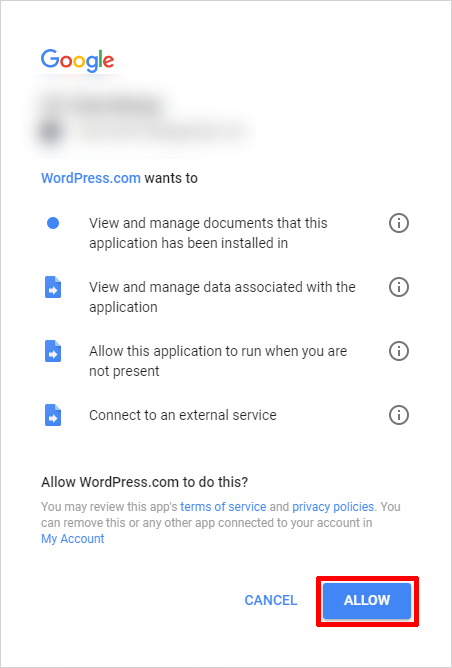Show info about data associated with application
This screenshot has height=668, width=452.
point(399,287)
